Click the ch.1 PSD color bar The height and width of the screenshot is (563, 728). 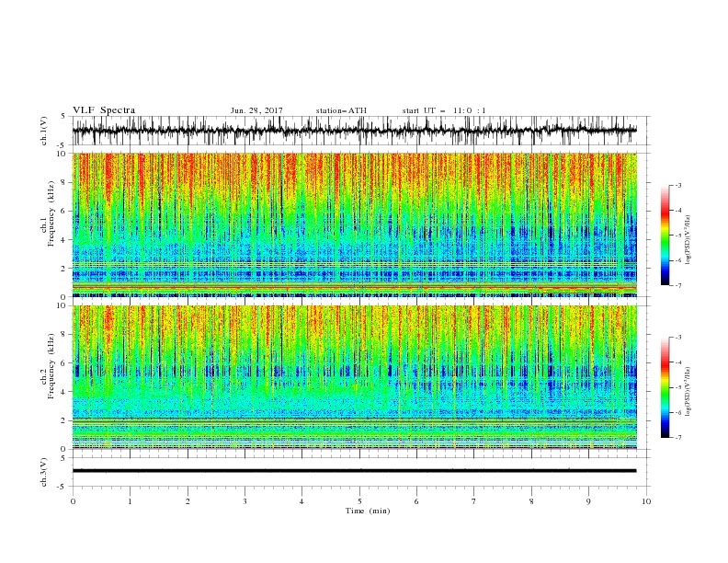[x=665, y=236]
